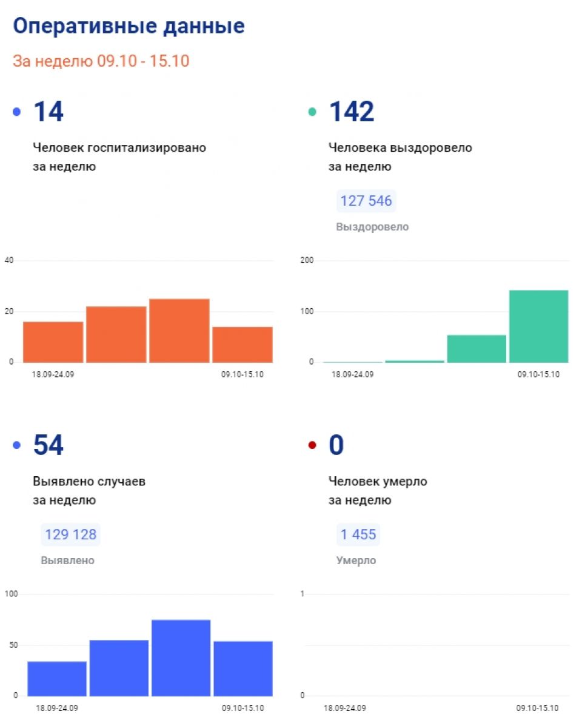This screenshot has height=728, width=582.
Task: Click the second blue detected cases bar
Action: pyautogui.click(x=119, y=668)
